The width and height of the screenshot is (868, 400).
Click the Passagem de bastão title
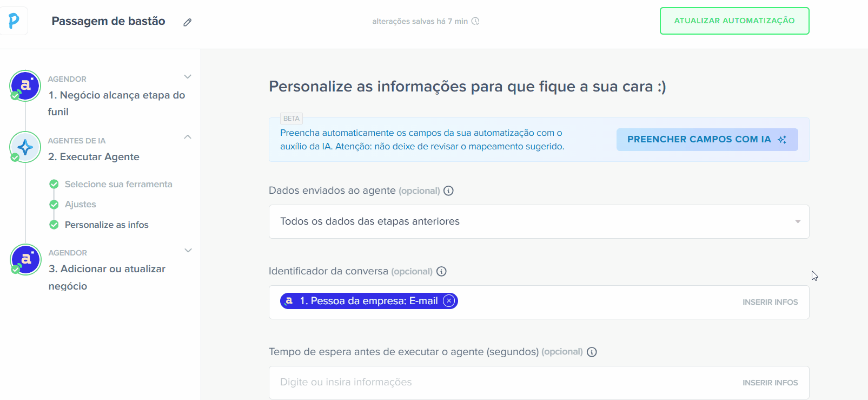pos(108,21)
